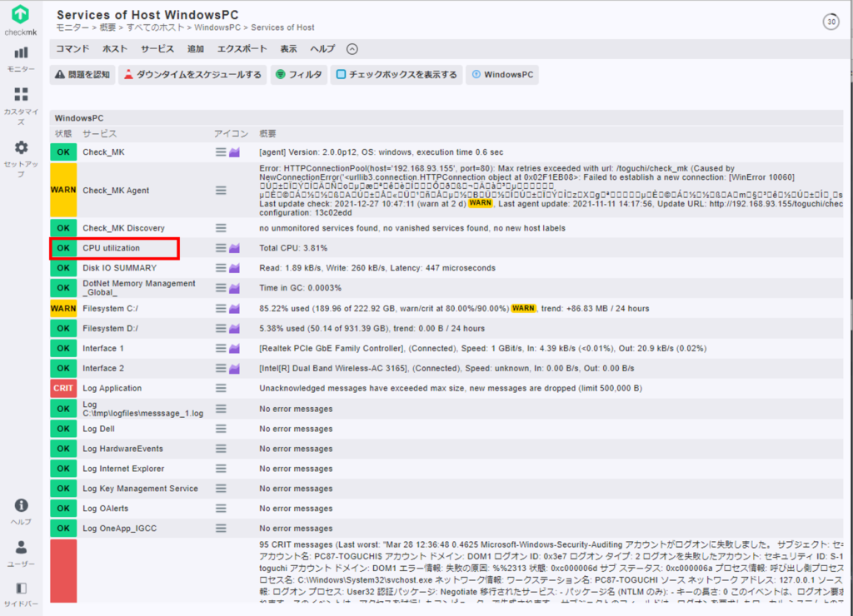Open the ホスト menu

(x=115, y=49)
